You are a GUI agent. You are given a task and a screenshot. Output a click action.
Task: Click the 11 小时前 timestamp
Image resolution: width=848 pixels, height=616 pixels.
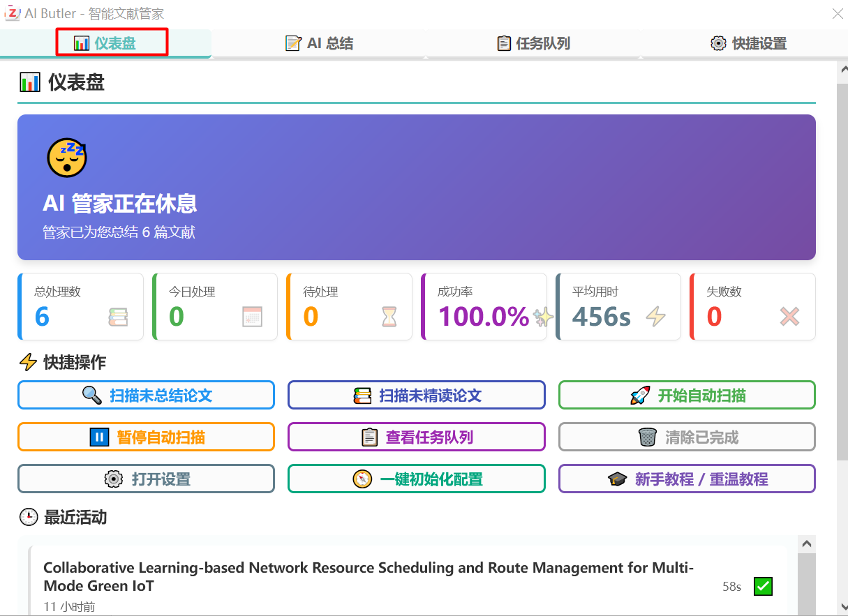69,606
